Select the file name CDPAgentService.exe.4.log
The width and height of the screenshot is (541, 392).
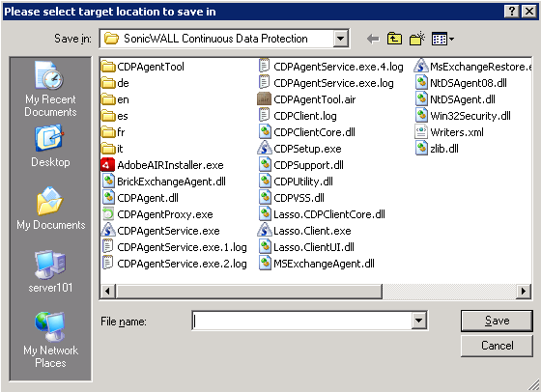338,67
